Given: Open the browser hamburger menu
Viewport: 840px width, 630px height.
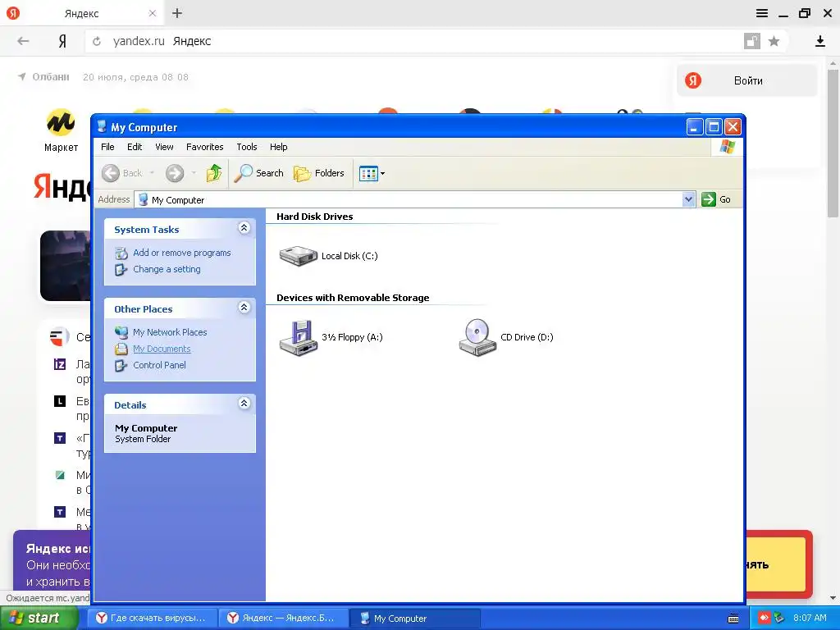Looking at the screenshot, I should point(762,13).
